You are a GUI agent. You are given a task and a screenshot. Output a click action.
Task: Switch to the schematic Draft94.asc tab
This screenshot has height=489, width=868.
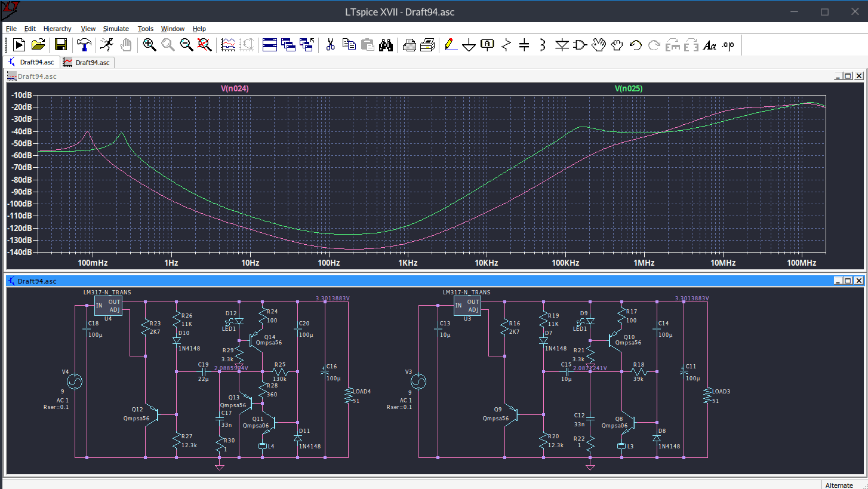(31, 62)
